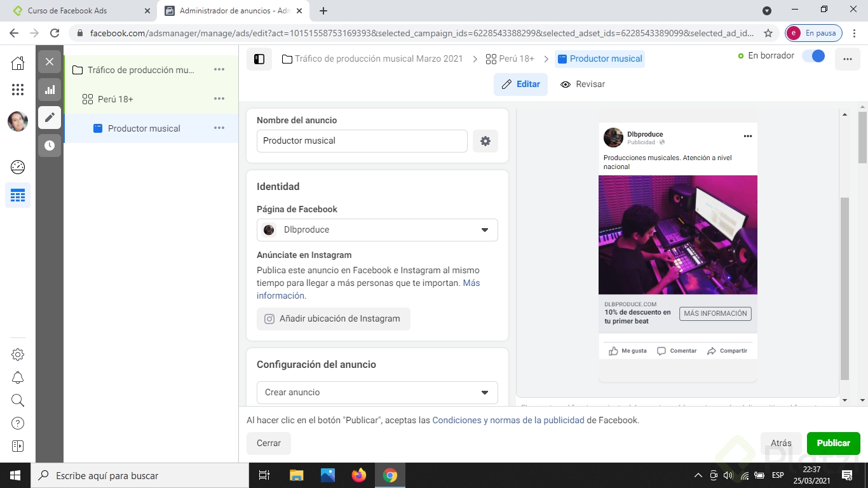868x488 pixels.
Task: Open the volume speaker icon in the tray
Action: pos(728,475)
